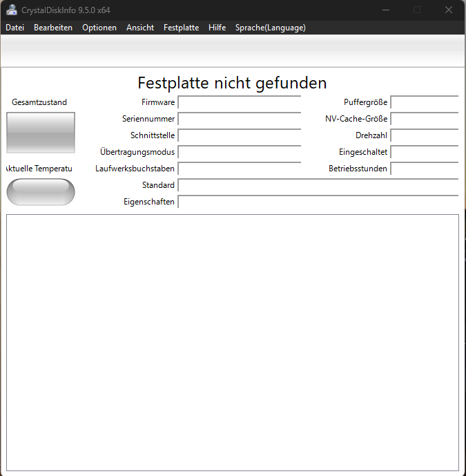Open the Optionen menu

tap(99, 28)
